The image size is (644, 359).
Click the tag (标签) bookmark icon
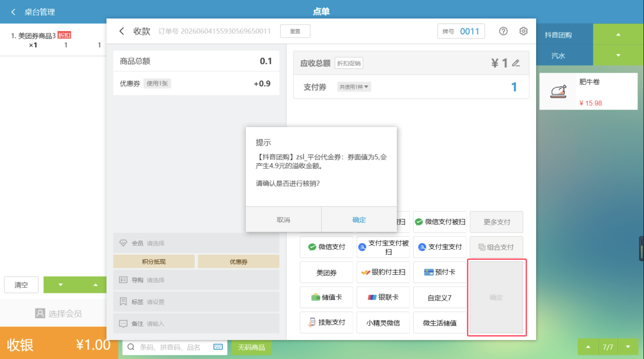123,301
